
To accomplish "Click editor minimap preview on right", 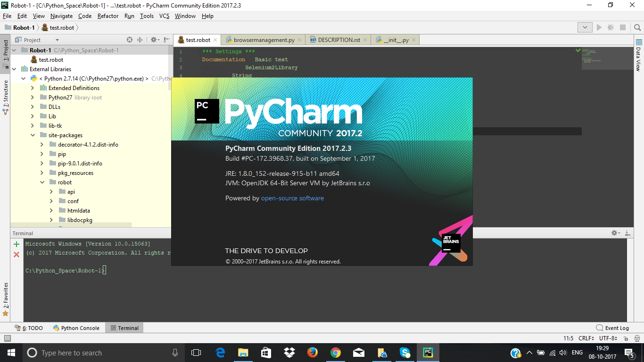I will click(x=608, y=58).
